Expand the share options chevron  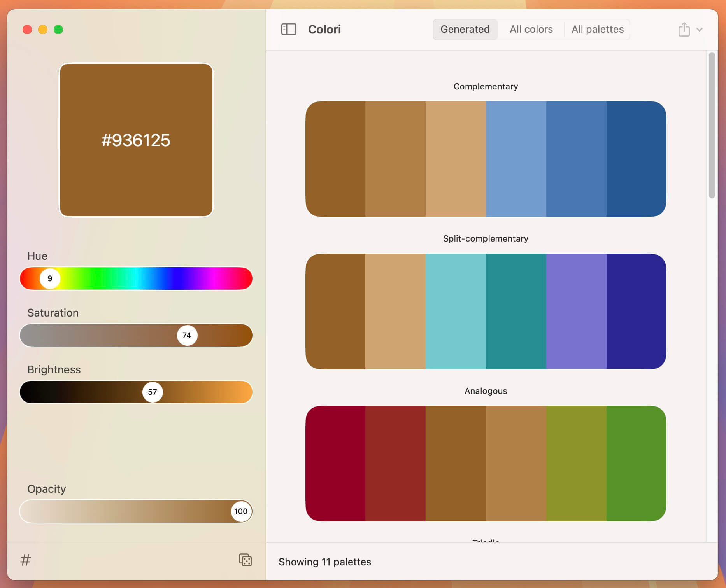pyautogui.click(x=700, y=29)
